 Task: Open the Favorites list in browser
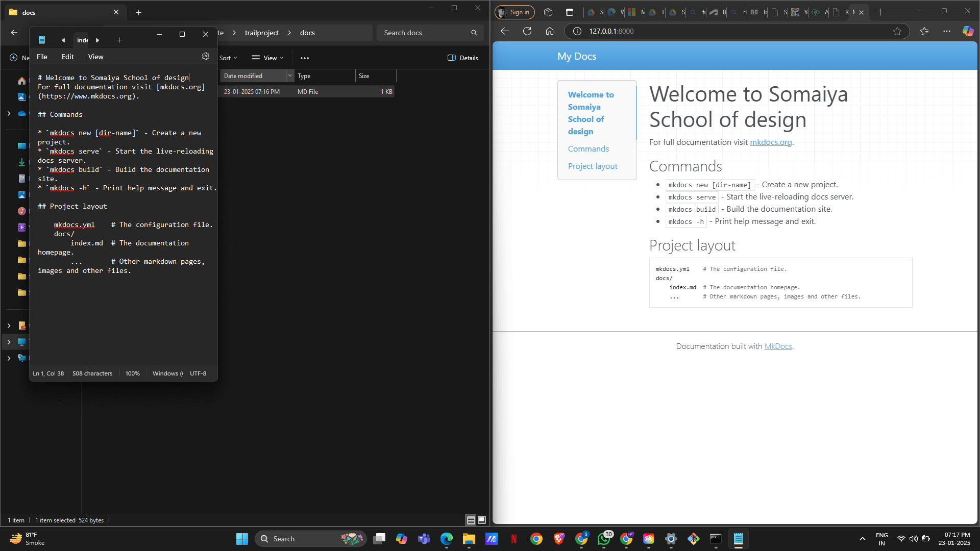point(924,31)
